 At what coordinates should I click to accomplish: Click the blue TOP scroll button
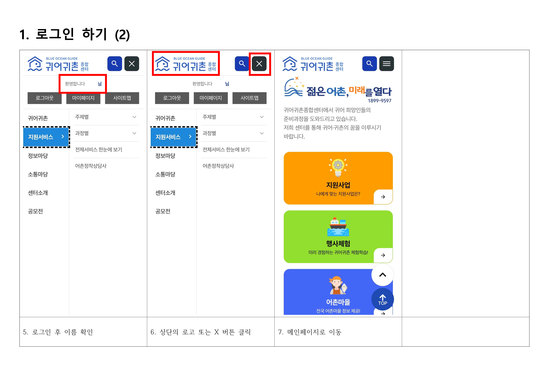tap(382, 299)
